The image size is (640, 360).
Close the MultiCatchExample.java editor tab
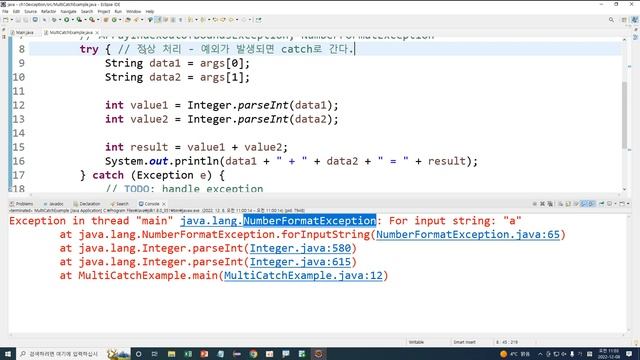click(97, 32)
